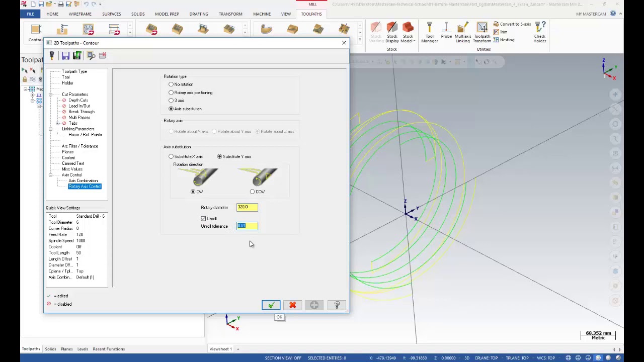Click the Trim utility button
Viewport: 644px width, 362px height.
tap(500, 32)
